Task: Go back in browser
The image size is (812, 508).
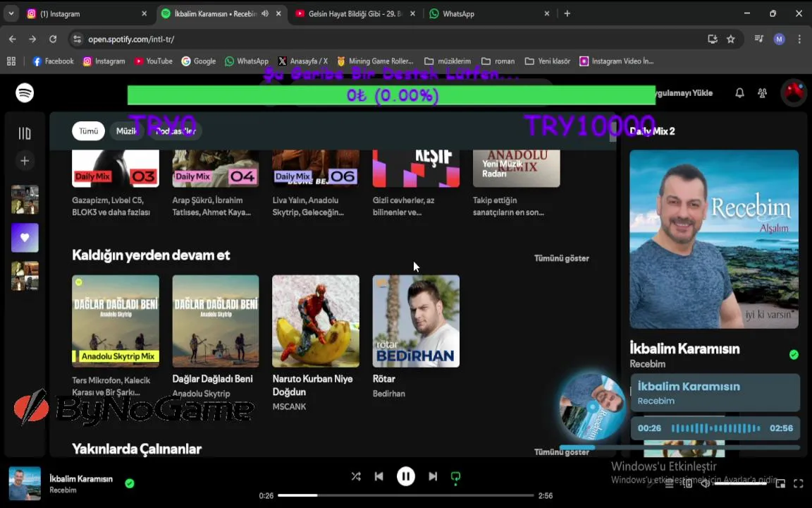Action: point(13,40)
